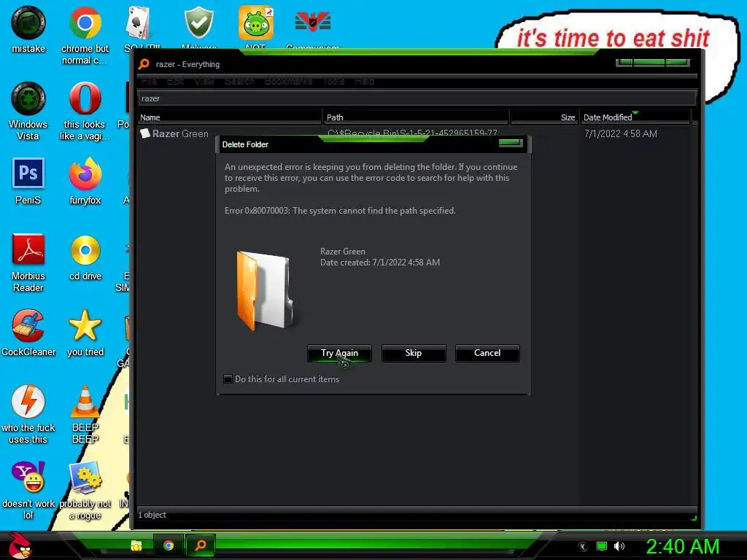The height and width of the screenshot is (560, 747).
Task: Open the orange lightning bolt desktop icon
Action: tap(28, 414)
